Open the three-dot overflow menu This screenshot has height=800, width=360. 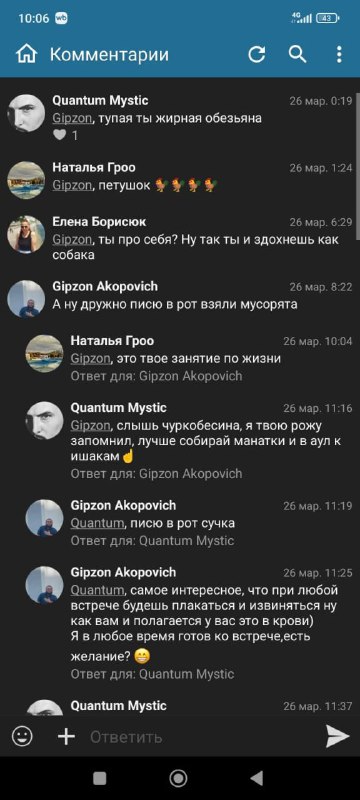point(339,54)
